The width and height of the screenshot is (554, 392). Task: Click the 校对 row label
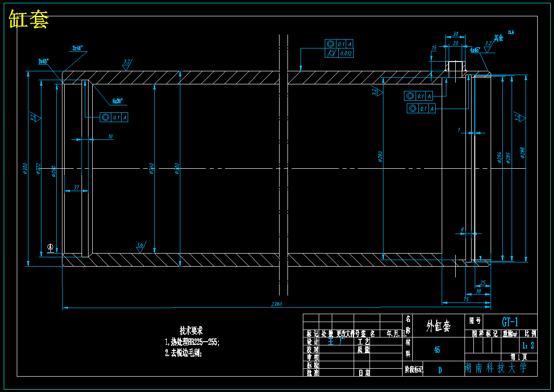[x=312, y=350]
